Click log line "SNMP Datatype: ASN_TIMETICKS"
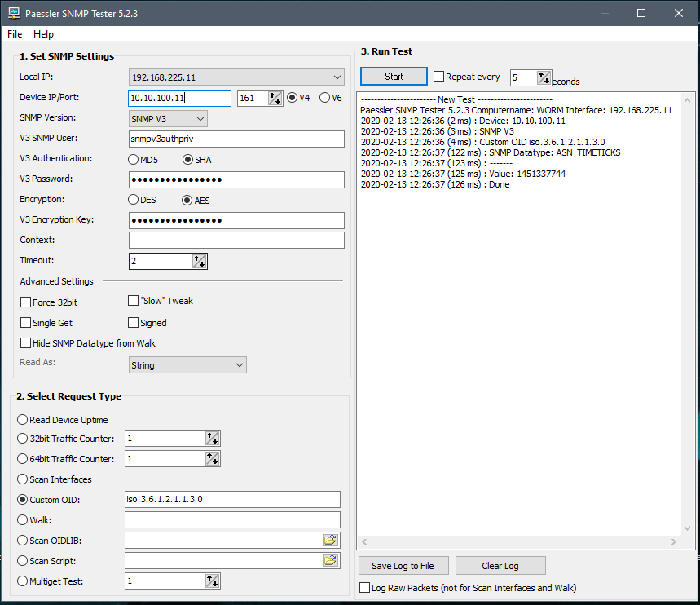Image resolution: width=700 pixels, height=605 pixels. [491, 152]
